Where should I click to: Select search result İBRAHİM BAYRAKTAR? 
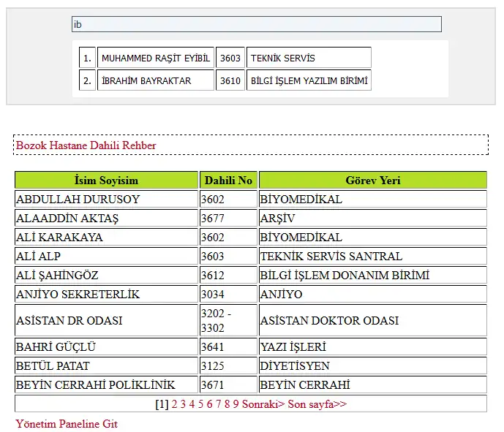coord(156,80)
